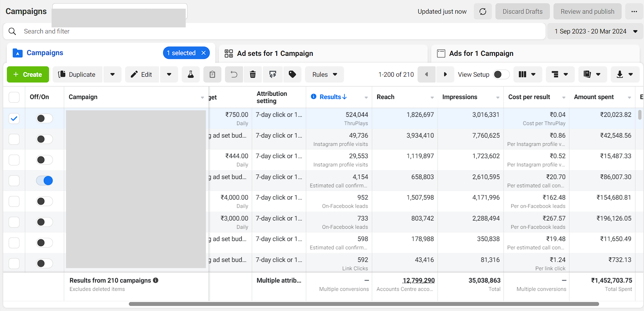
Task: Click the green Create button
Action: tap(28, 75)
